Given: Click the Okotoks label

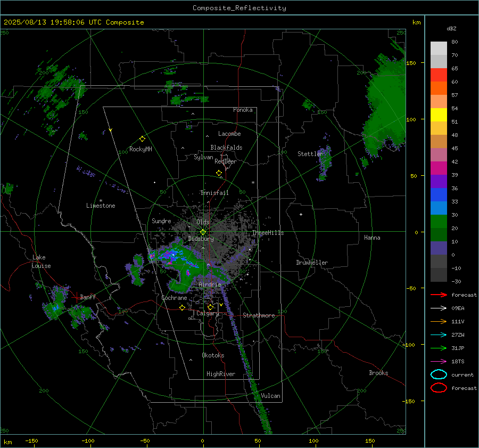Looking at the screenshot, I should tap(213, 355).
